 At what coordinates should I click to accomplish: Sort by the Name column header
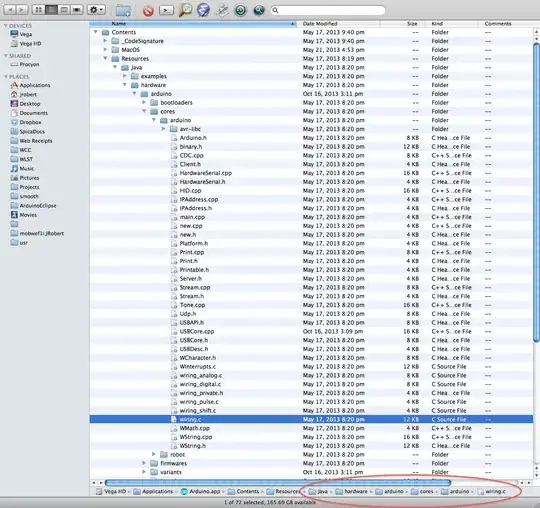click(193, 24)
